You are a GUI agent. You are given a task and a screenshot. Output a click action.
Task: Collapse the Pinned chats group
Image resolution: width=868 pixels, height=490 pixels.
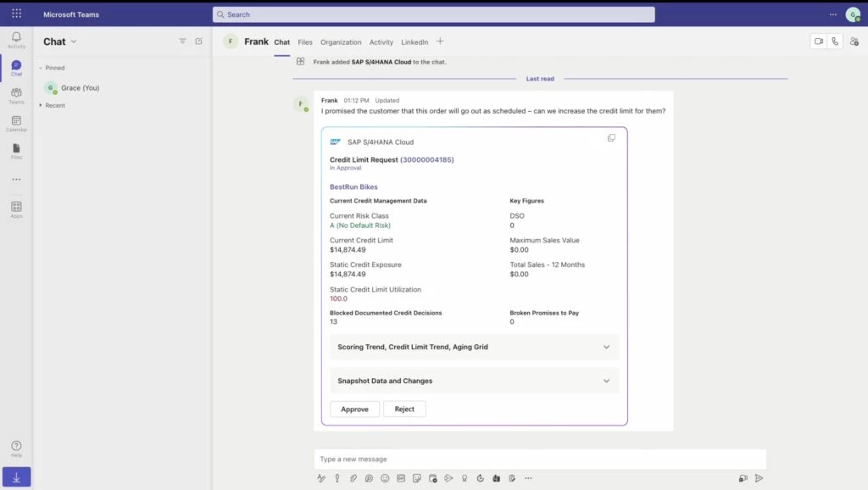[x=52, y=68]
